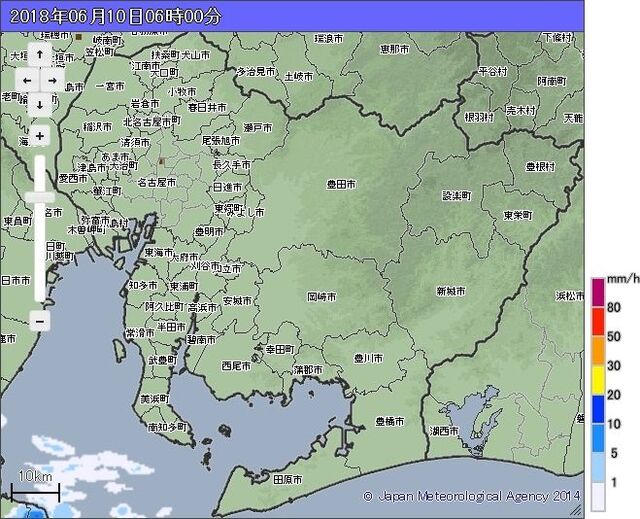Click the 豊明市 label on the map
The width and height of the screenshot is (640, 519).
tap(209, 232)
